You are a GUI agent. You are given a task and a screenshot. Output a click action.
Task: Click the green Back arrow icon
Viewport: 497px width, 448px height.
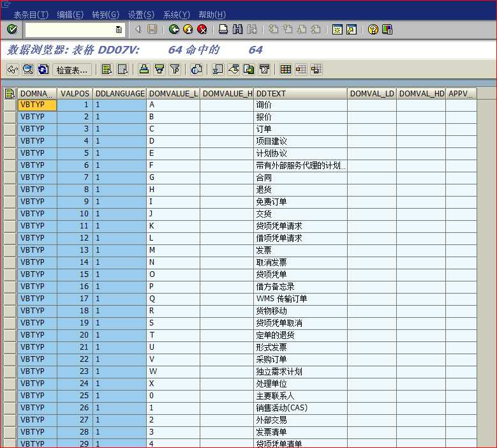tap(174, 29)
